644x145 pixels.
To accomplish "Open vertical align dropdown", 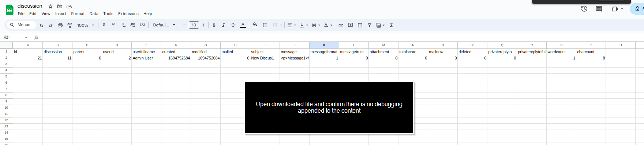I will click(x=304, y=25).
